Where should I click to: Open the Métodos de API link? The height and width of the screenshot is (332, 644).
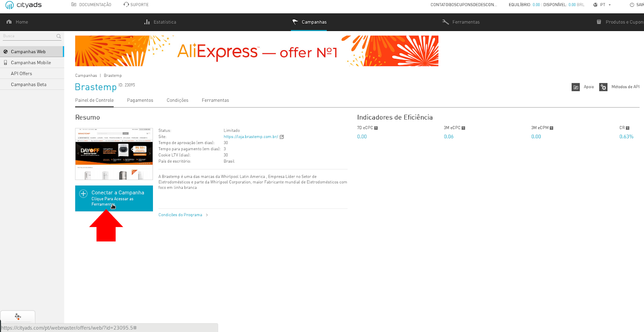coord(625,87)
